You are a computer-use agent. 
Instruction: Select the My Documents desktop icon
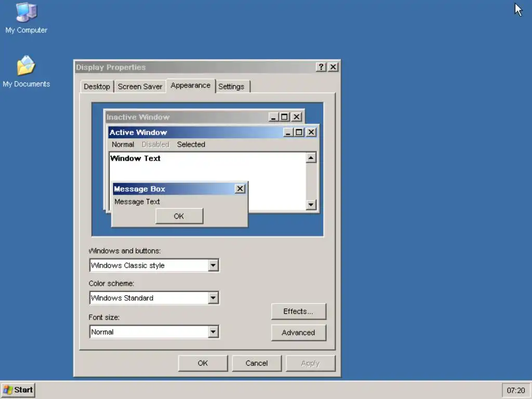click(26, 71)
